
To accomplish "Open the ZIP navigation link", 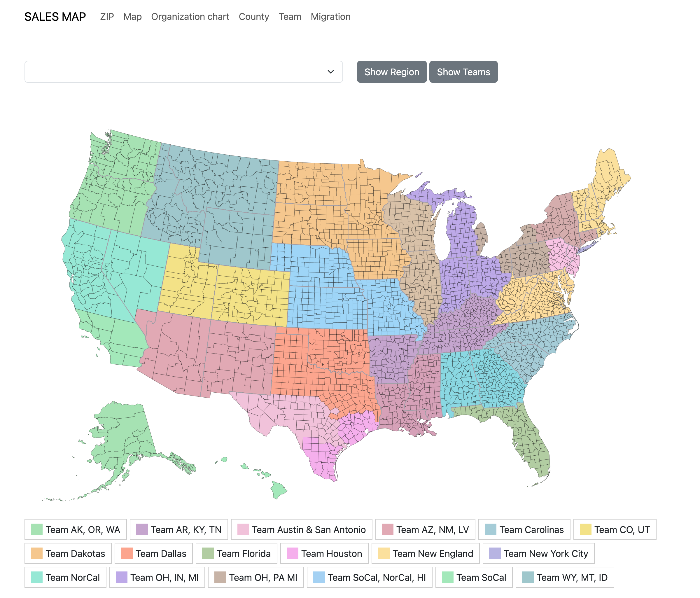I will (107, 17).
